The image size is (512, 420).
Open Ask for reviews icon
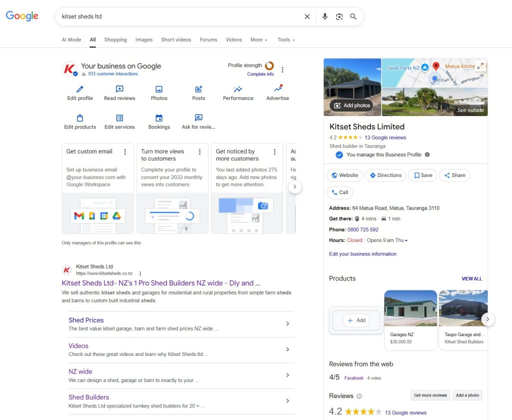(x=198, y=117)
